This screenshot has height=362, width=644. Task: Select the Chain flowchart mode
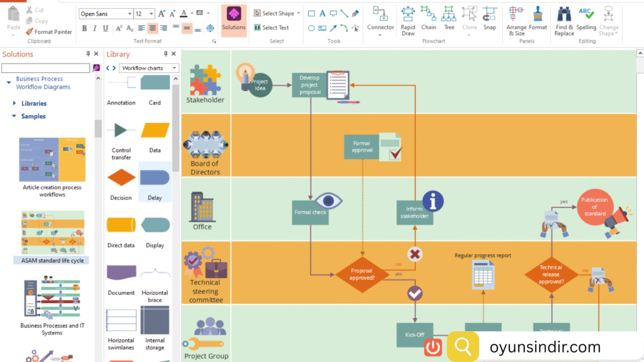click(428, 19)
